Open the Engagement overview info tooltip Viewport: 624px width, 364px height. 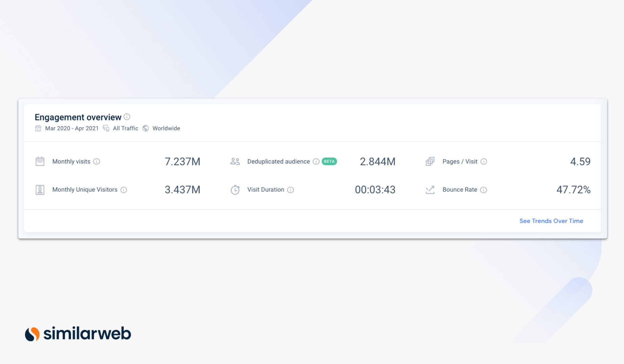[x=127, y=117]
